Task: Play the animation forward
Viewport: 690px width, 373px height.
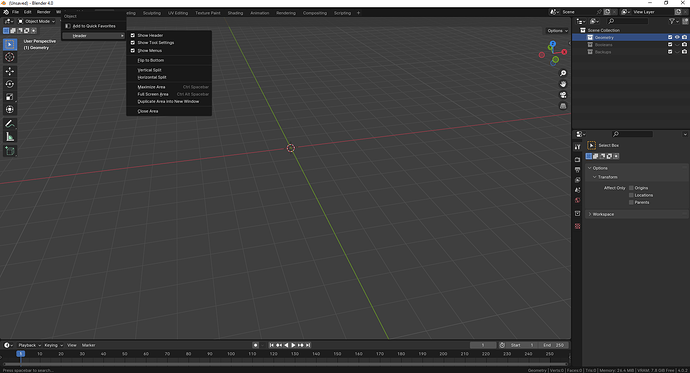Action: tap(293, 345)
